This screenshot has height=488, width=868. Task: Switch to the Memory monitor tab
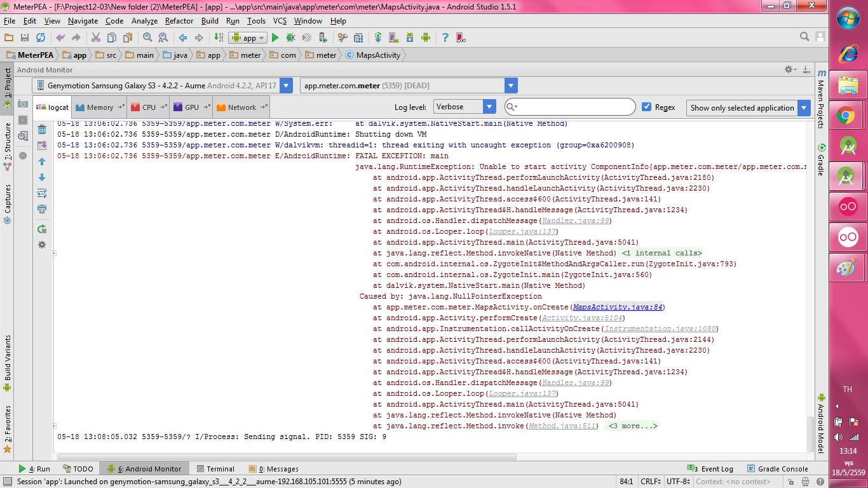click(100, 107)
